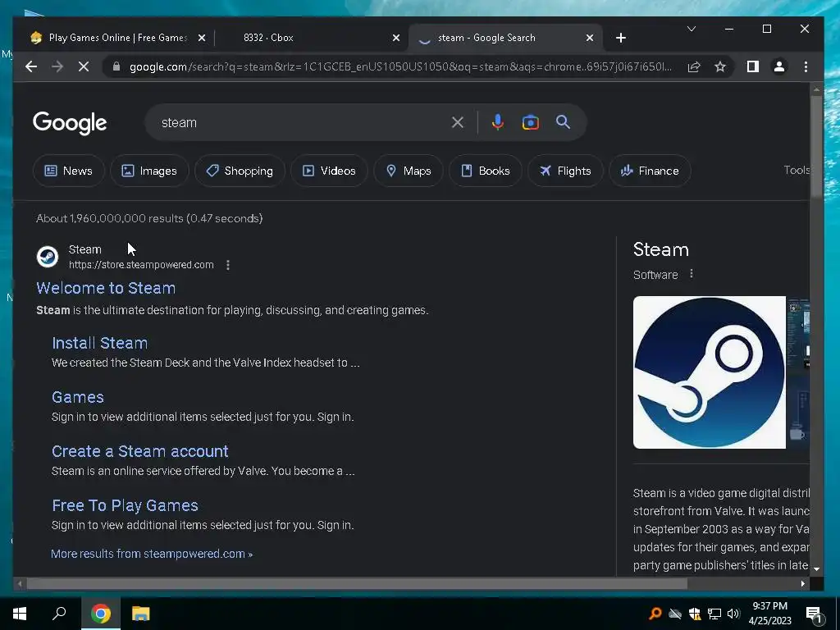Click inside the Google search field

303,122
